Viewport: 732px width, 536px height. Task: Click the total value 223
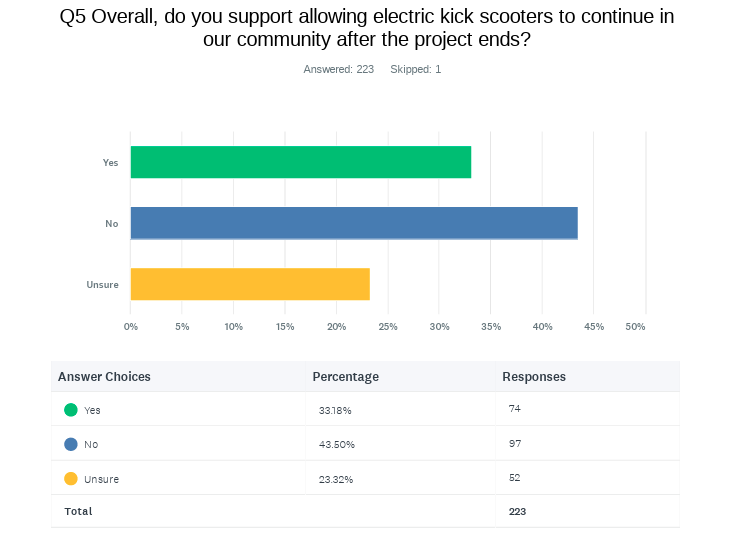[x=517, y=511]
